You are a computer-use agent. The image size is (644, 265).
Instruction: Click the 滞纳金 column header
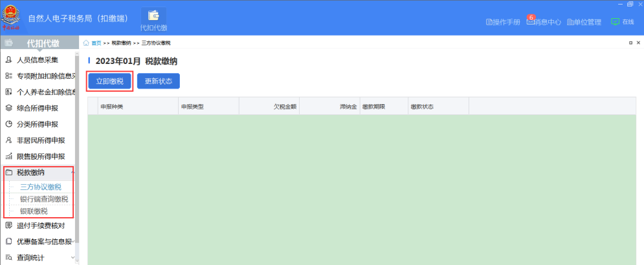330,107
